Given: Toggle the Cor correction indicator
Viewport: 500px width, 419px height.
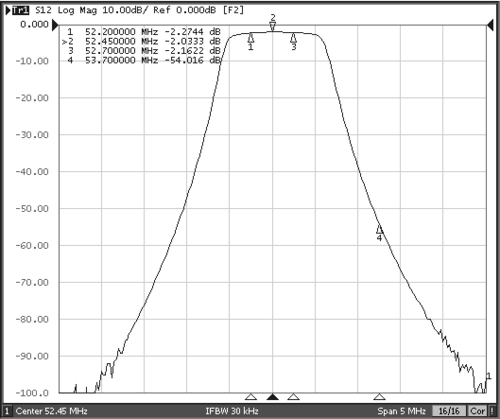Looking at the screenshot, I should pos(477,411).
